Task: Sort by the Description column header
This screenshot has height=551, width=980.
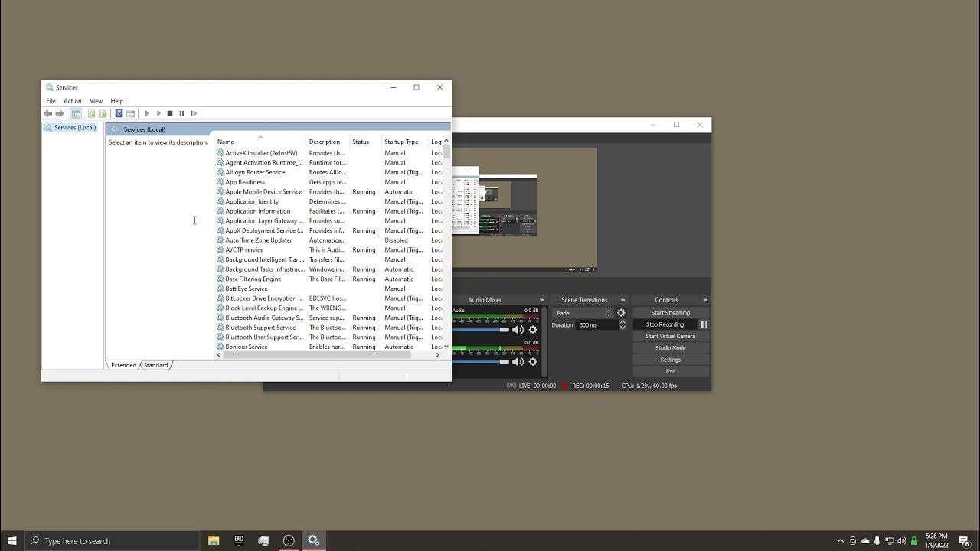Action: [x=328, y=142]
